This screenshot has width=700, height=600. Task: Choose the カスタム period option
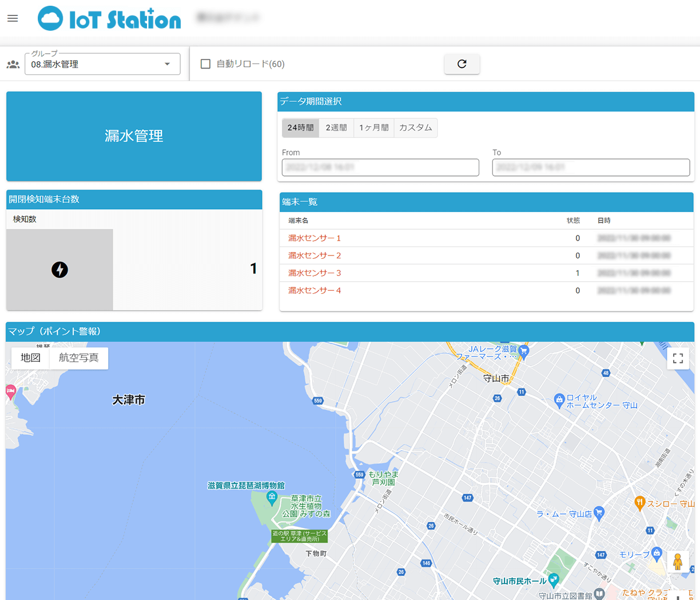point(416,128)
